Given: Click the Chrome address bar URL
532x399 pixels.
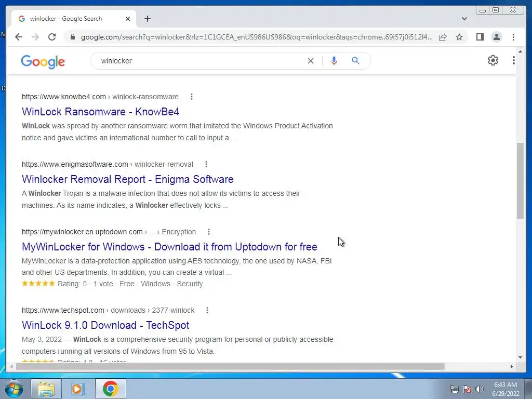Looking at the screenshot, I should (257, 37).
